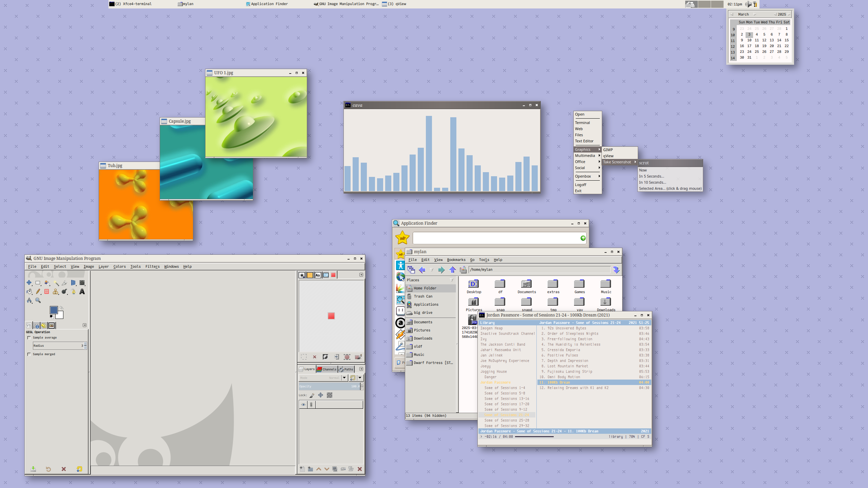
Task: Click the blue foreground color swatch
Action: click(54, 310)
